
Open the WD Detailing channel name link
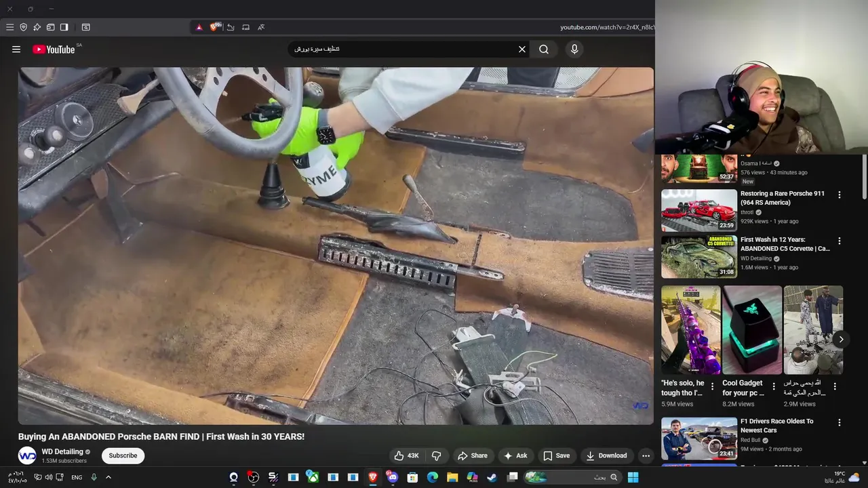[62, 451]
